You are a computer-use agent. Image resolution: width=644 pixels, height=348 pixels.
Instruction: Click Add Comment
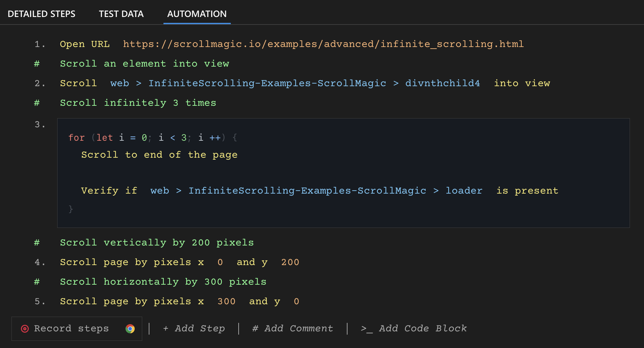[x=298, y=328]
